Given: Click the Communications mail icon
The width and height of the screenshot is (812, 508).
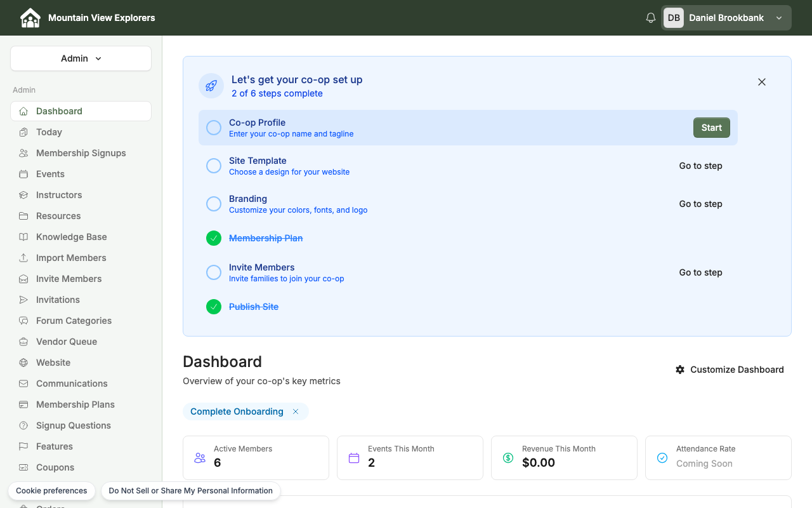Looking at the screenshot, I should [x=23, y=384].
